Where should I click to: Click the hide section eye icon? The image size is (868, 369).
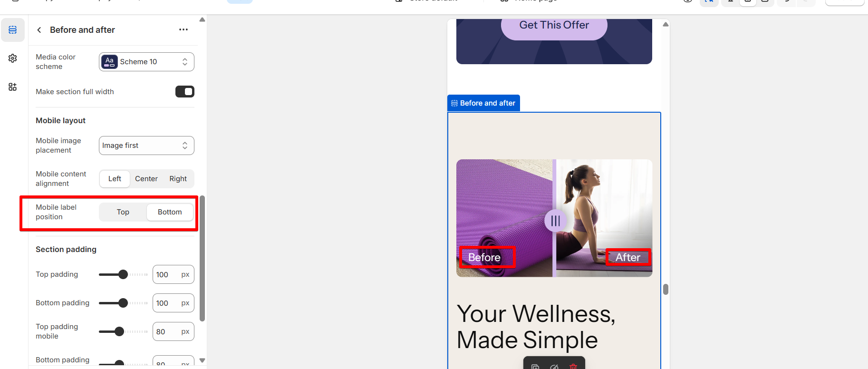(554, 366)
